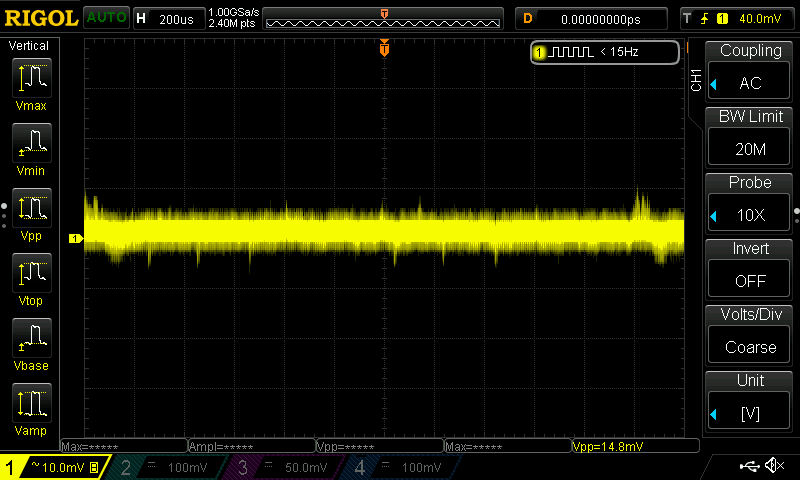Choose the Vamp measurement icon
The height and width of the screenshot is (480, 800).
33,405
